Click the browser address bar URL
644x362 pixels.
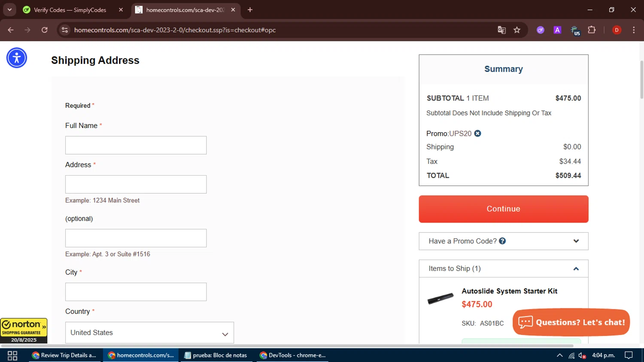click(x=175, y=30)
